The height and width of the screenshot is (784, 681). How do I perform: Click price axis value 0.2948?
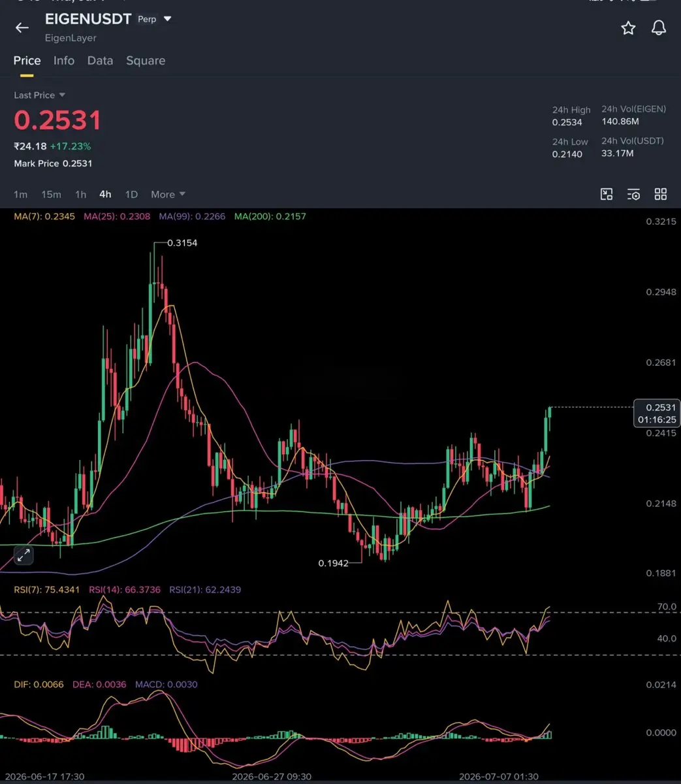point(661,292)
